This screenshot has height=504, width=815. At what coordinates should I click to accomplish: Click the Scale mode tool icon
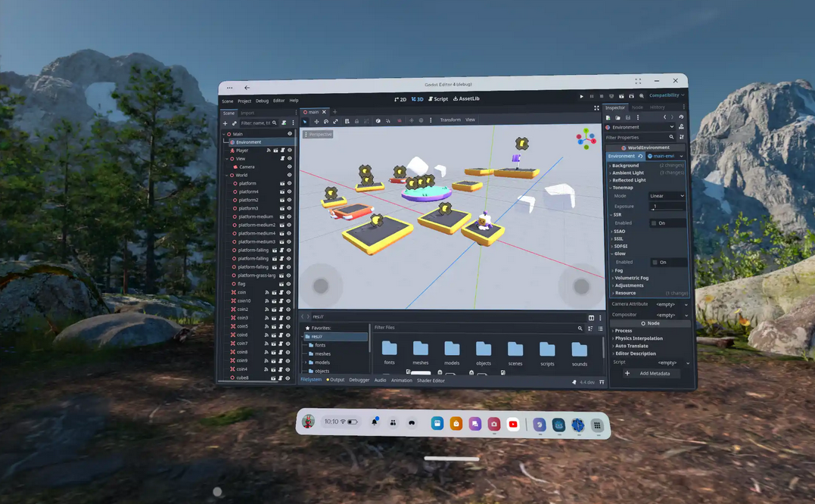(336, 121)
